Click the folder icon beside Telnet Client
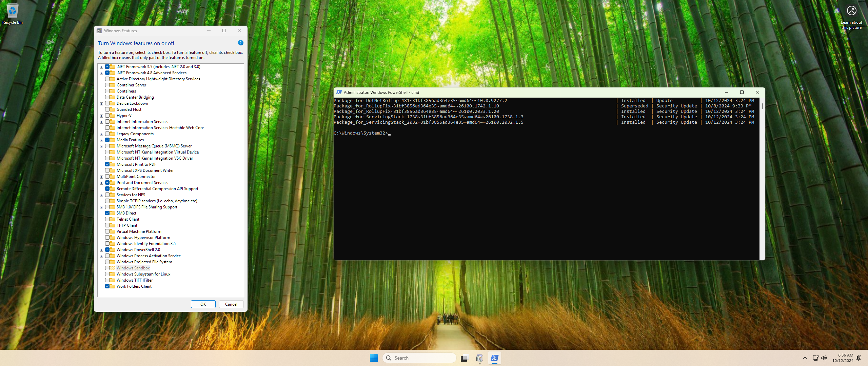868x366 pixels. coord(113,219)
